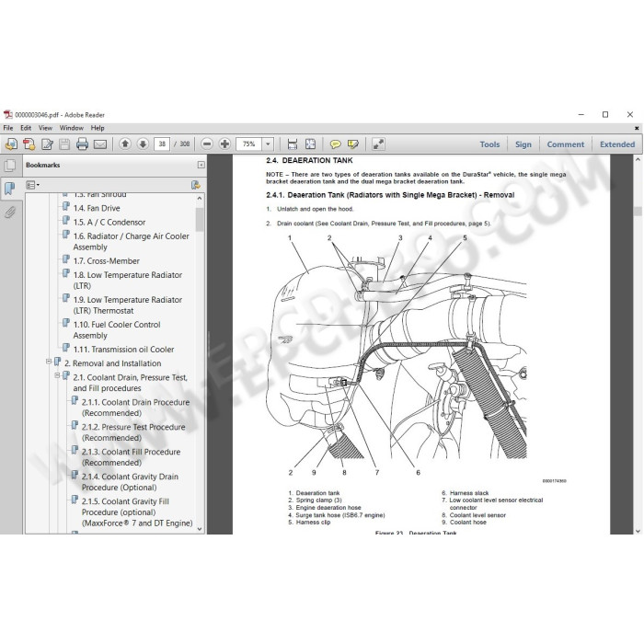Click the document vertical scrollbar thumb

click(x=638, y=211)
